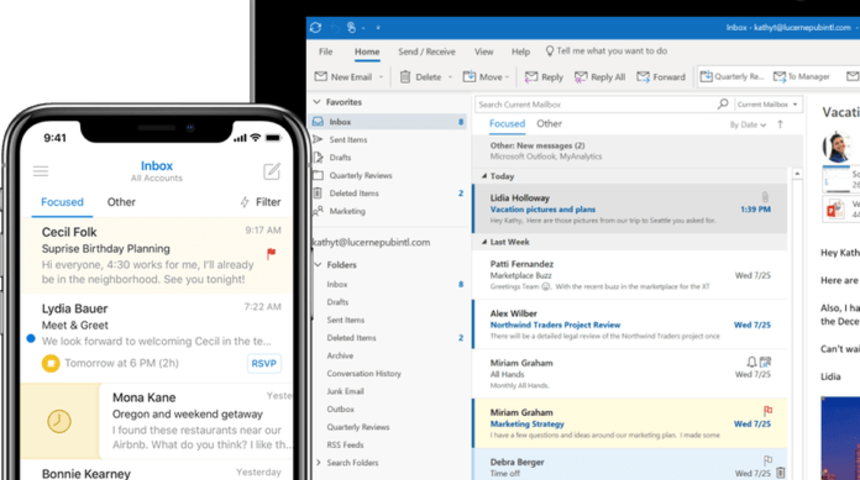Click the To Manager quick step
The height and width of the screenshot is (480, 860).
(x=801, y=77)
